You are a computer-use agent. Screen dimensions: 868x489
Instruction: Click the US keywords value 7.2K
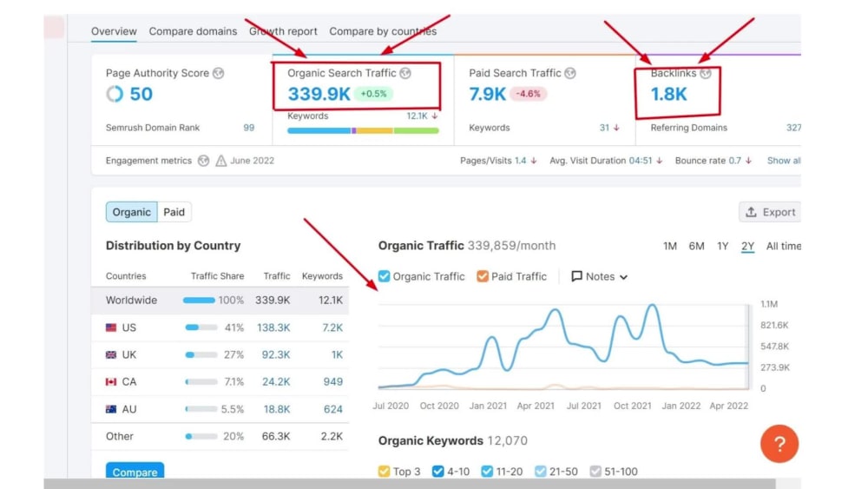pyautogui.click(x=332, y=327)
